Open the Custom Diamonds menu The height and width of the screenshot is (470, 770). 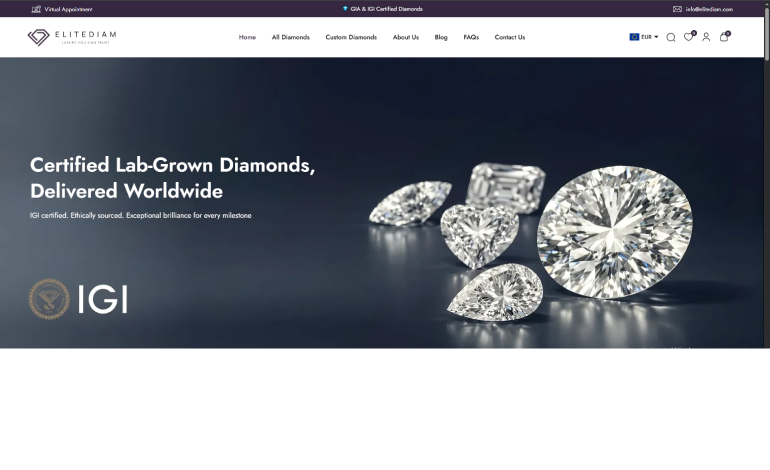pos(351,37)
